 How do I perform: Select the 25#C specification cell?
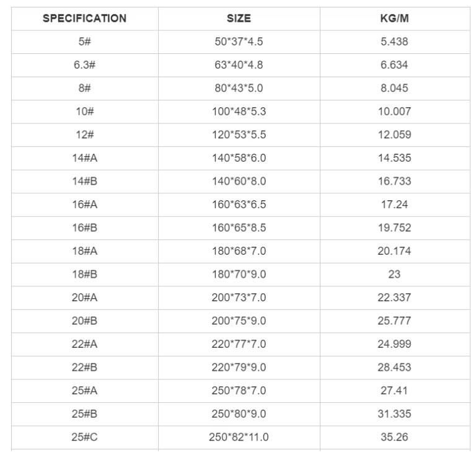pyautogui.click(x=84, y=437)
